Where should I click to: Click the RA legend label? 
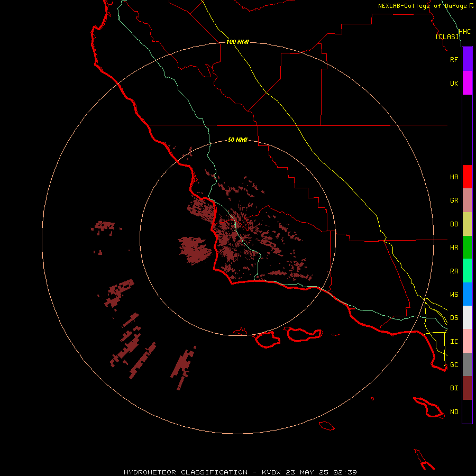(454, 271)
